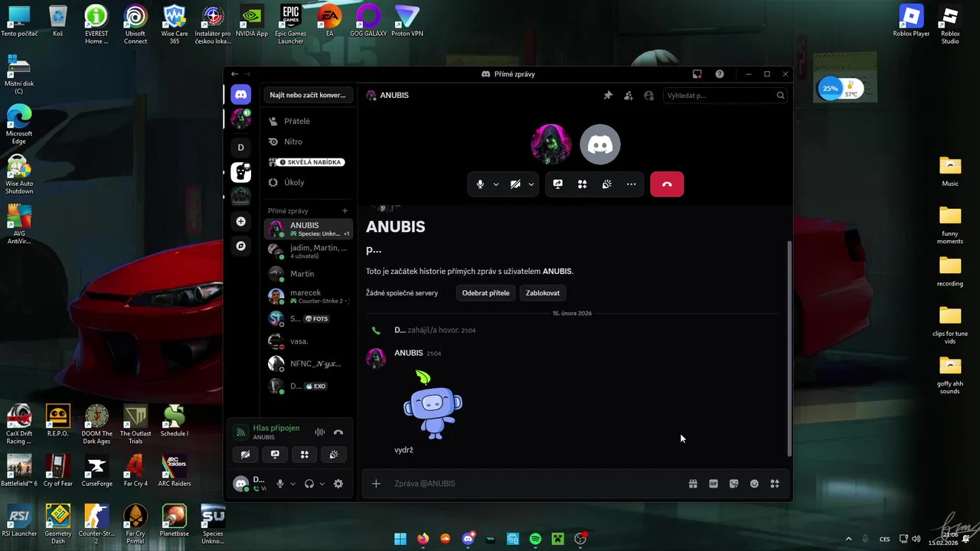Deafen with headphones icon in user panel
The image size is (980, 551).
tap(309, 484)
